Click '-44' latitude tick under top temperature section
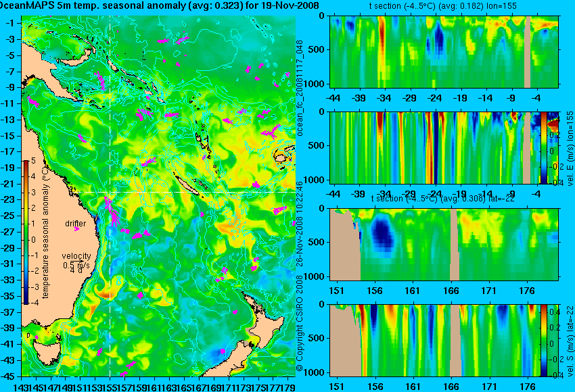 (x=333, y=98)
